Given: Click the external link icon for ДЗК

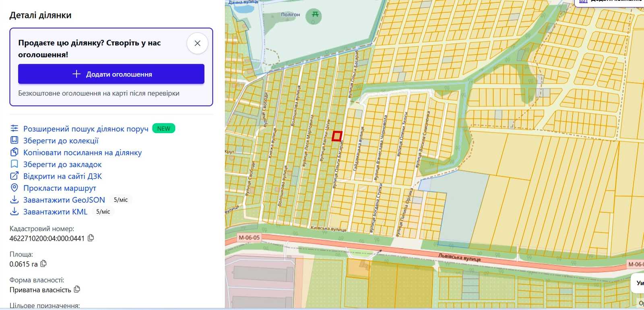Looking at the screenshot, I should coord(14,176).
